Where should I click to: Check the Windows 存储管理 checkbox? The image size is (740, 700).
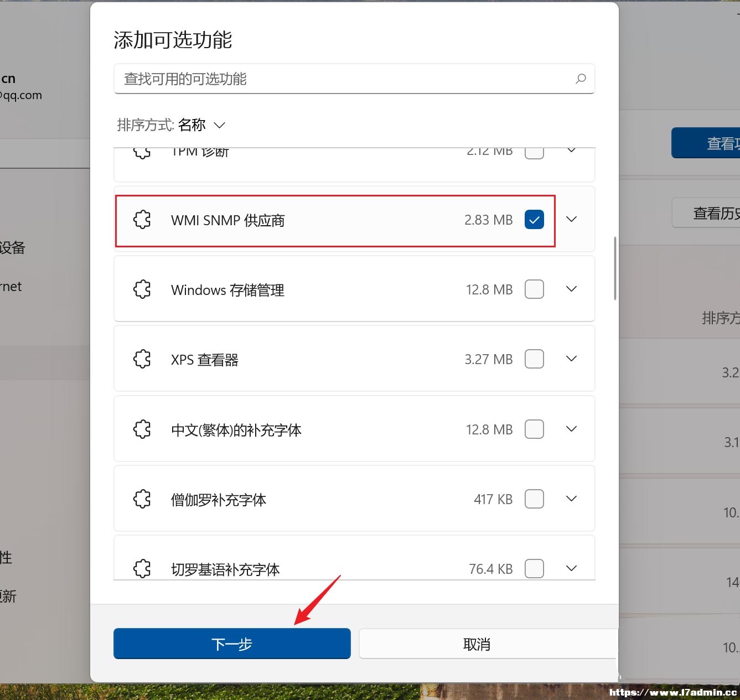click(534, 289)
